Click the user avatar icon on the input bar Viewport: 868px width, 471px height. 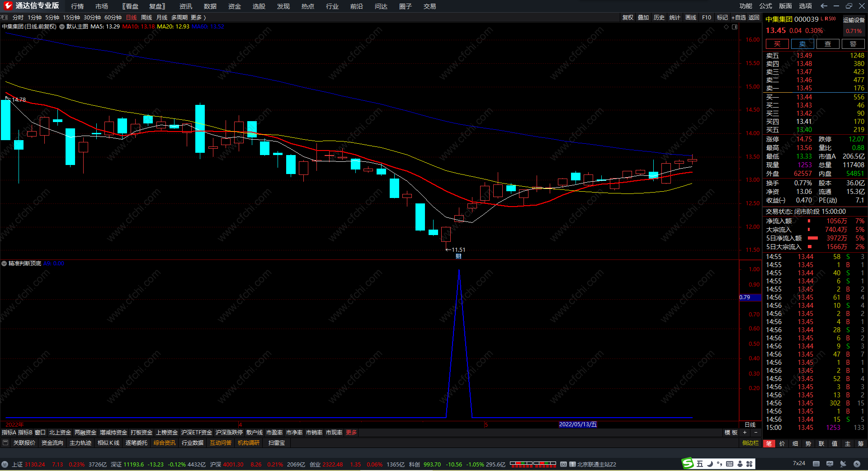[740, 464]
